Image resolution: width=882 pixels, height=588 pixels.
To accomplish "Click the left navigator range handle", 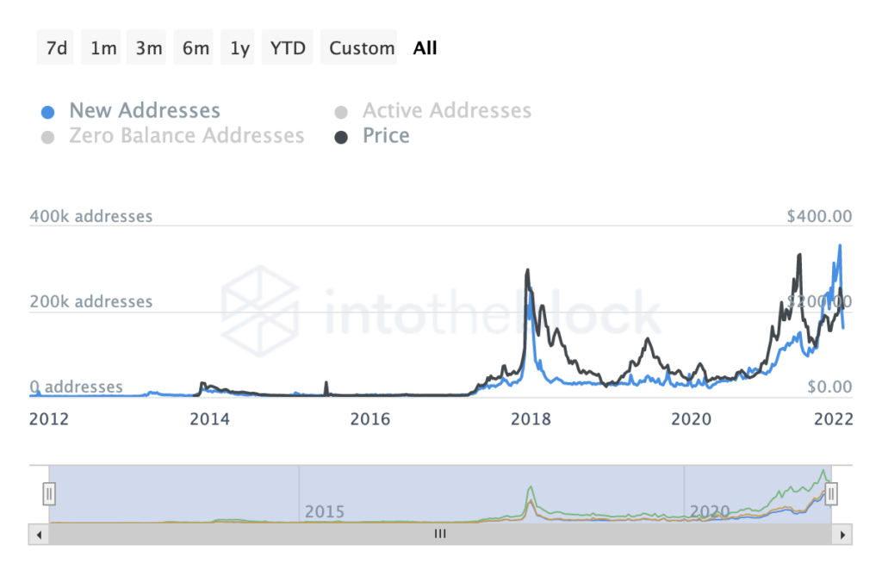I will point(49,494).
